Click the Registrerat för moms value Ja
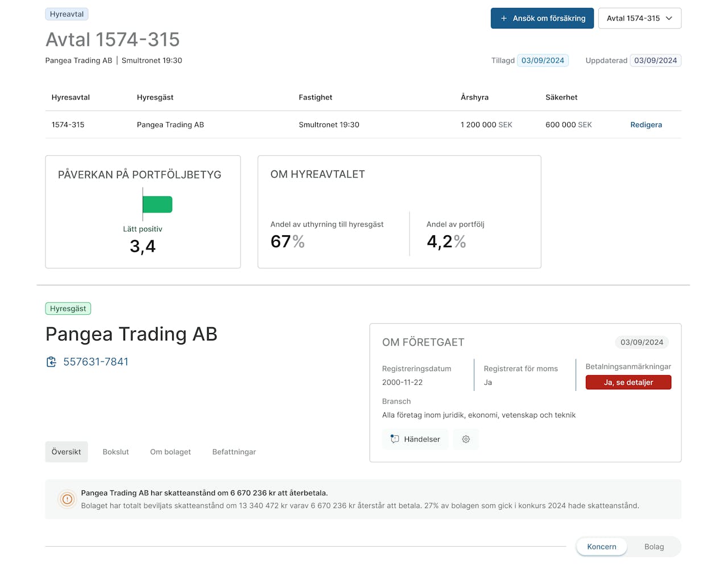This screenshot has height=566, width=728. (x=488, y=382)
